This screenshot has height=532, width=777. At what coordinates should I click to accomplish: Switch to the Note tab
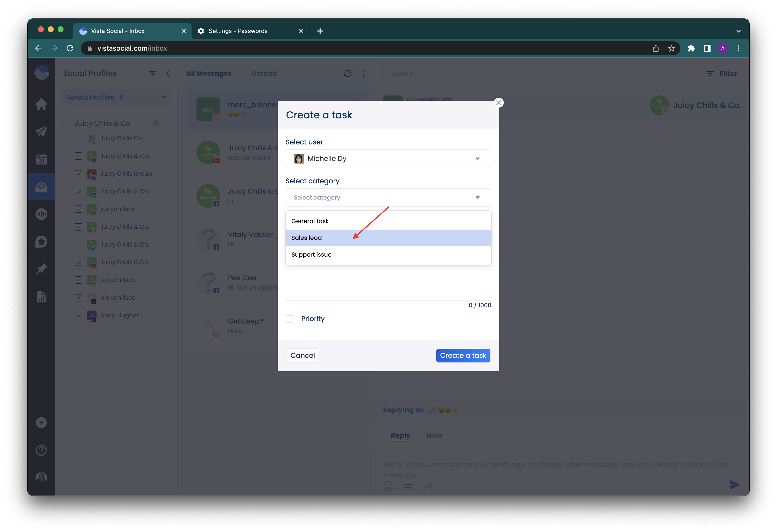pyautogui.click(x=434, y=436)
